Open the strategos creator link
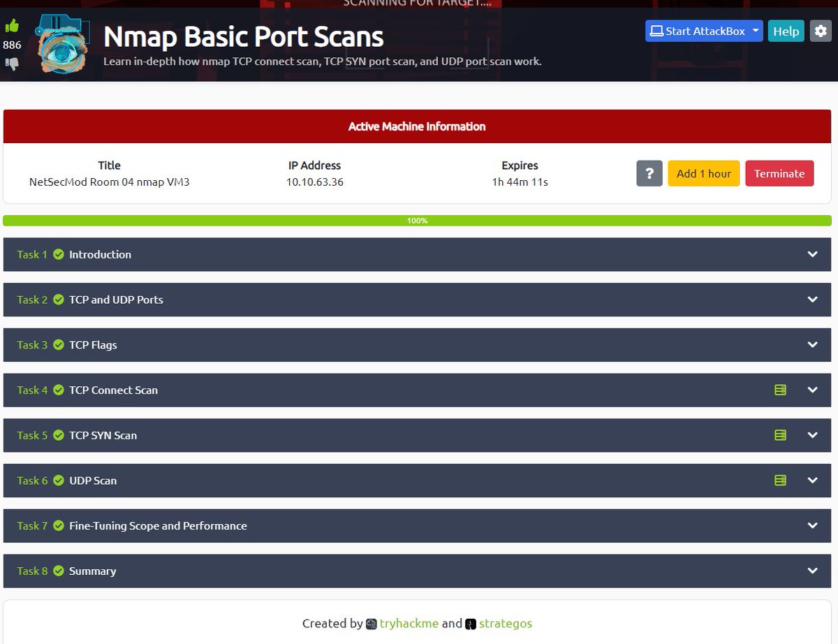Image resolution: width=838 pixels, height=644 pixels. tap(506, 624)
